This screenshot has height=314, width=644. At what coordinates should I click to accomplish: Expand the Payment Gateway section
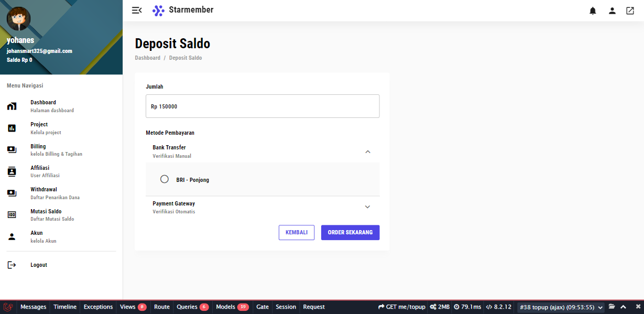(367, 207)
